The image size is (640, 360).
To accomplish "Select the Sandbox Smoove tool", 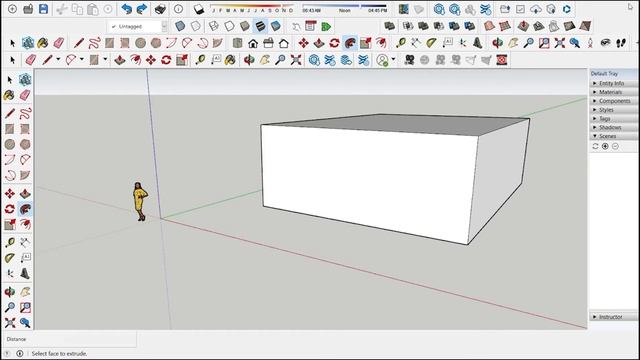I will 523,26.
